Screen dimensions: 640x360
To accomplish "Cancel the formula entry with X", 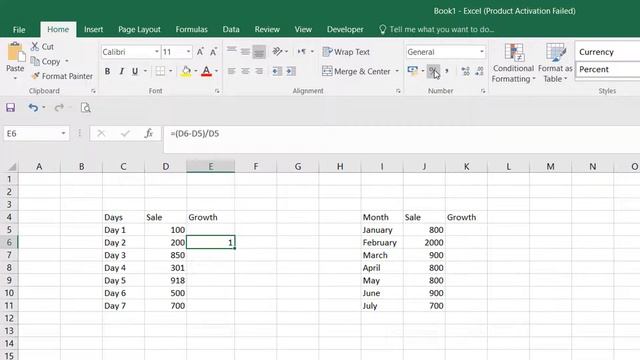I will pos(101,133).
